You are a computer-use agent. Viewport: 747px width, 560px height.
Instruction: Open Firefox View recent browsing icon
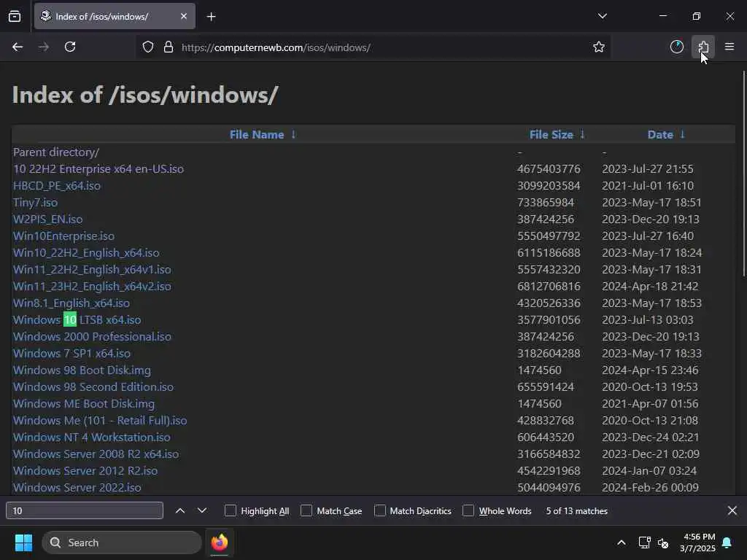(x=15, y=16)
